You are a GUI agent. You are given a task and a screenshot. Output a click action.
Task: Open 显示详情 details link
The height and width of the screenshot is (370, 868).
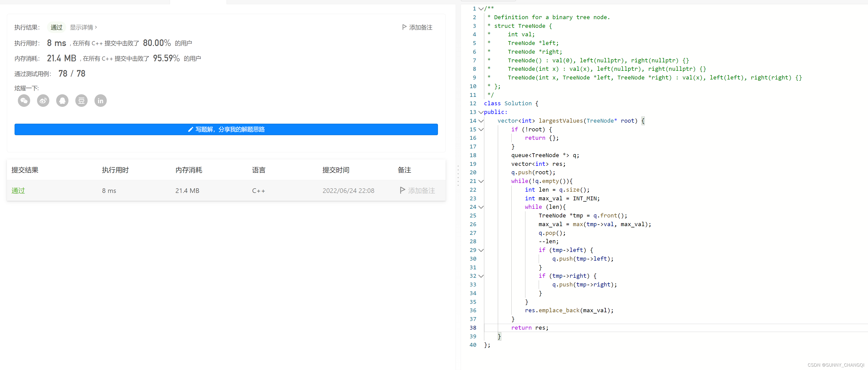83,27
